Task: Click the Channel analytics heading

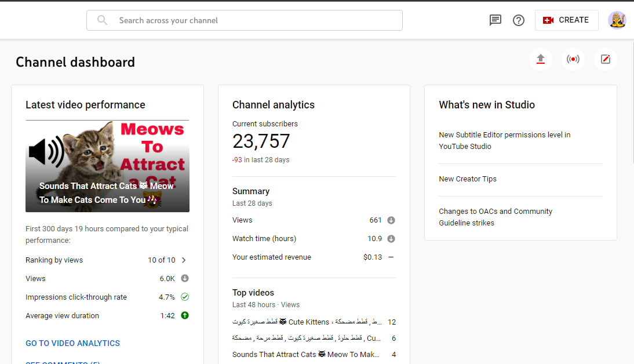Action: coord(274,105)
